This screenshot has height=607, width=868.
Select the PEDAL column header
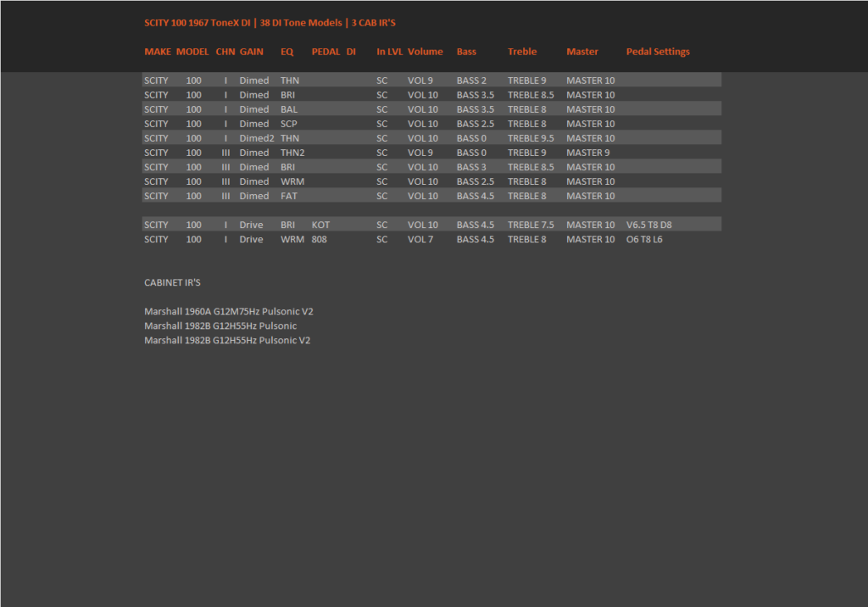click(x=325, y=52)
